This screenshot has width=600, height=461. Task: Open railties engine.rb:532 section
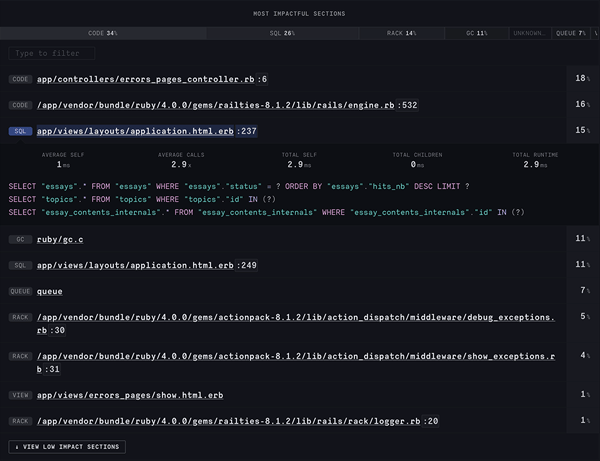(227, 105)
